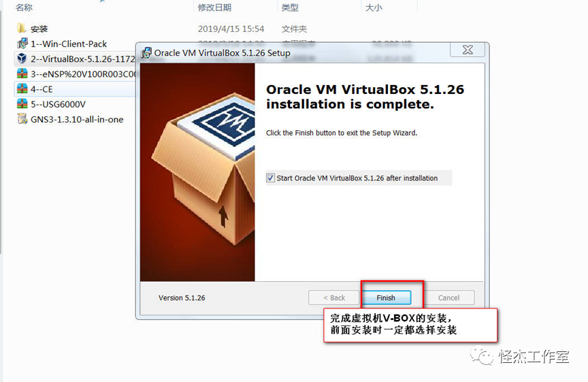Click the file name 4--CE

pyautogui.click(x=42, y=89)
